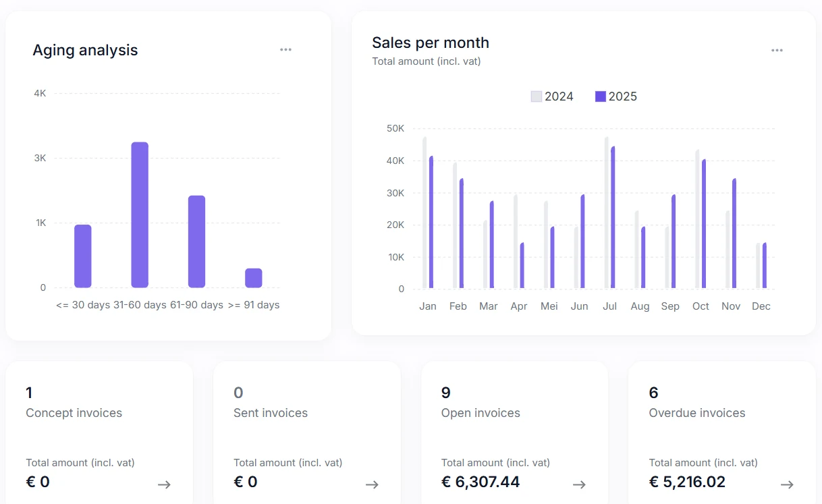Click the Sep month label
This screenshot has height=504, width=822.
pyautogui.click(x=670, y=306)
